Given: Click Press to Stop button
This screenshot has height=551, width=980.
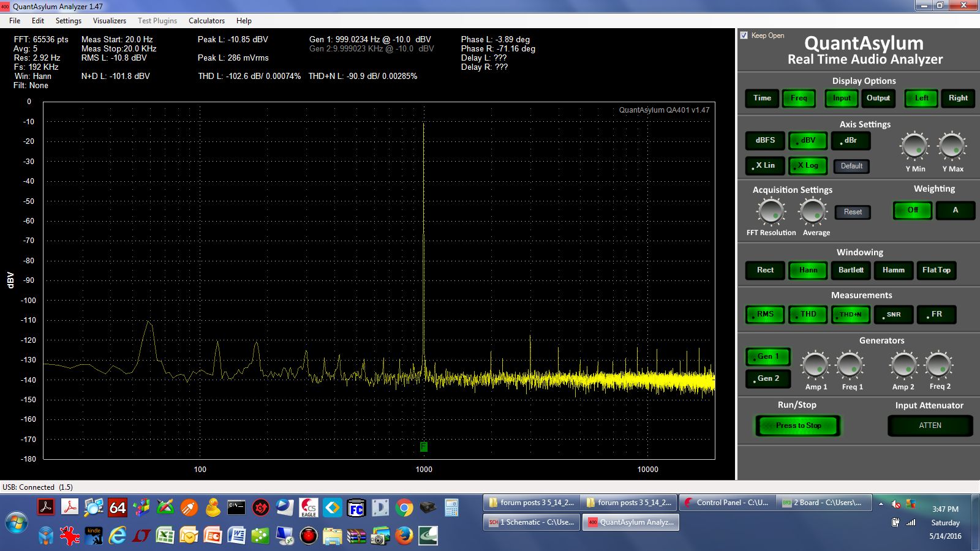Looking at the screenshot, I should point(798,425).
